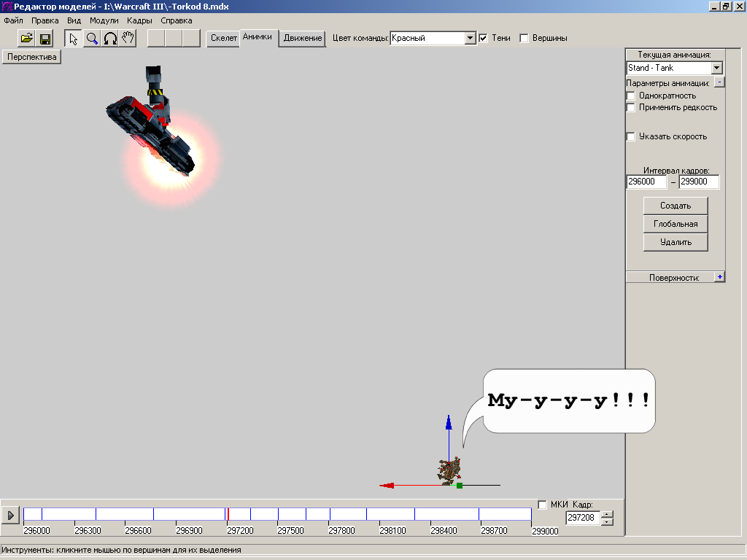Switch to the Движение tab
The image size is (747, 560).
[303, 38]
